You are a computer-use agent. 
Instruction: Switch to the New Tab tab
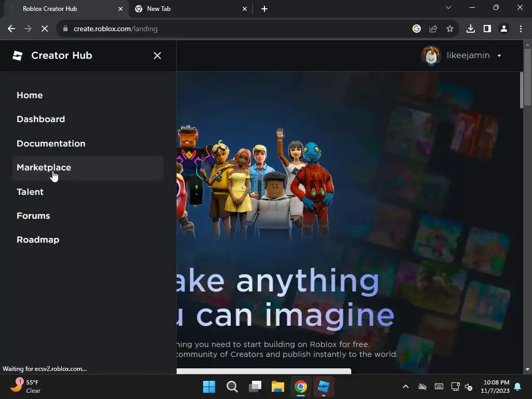pos(190,9)
